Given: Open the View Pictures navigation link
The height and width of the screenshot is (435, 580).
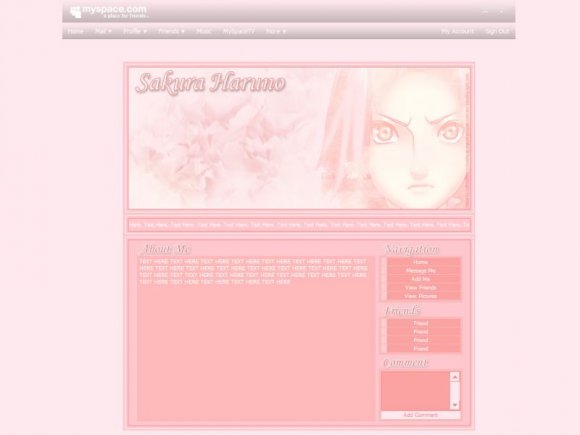Looking at the screenshot, I should tap(421, 296).
